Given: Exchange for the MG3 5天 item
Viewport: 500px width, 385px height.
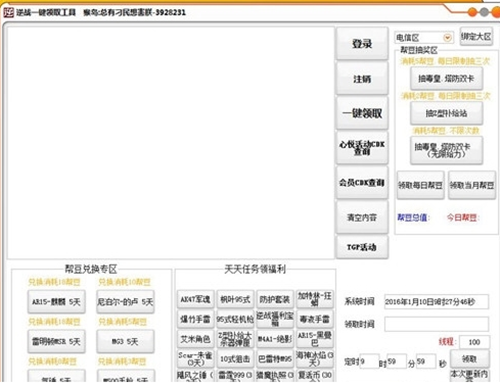Looking at the screenshot, I should pyautogui.click(x=125, y=341).
